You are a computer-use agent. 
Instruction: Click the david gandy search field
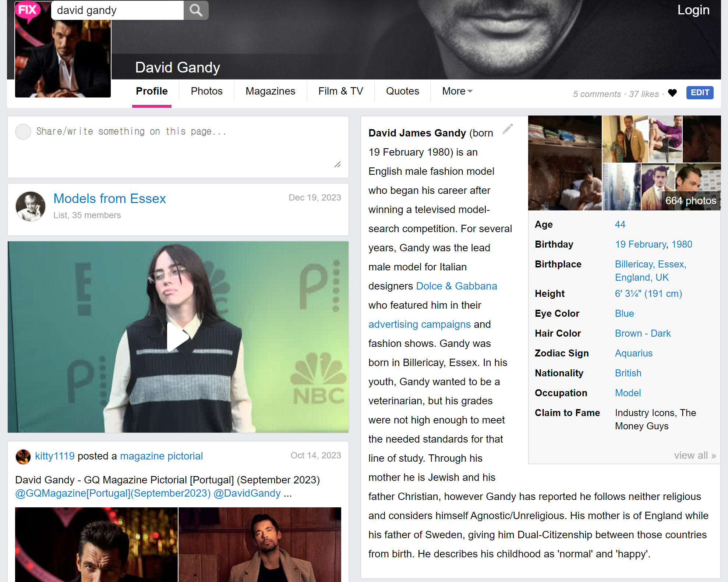[117, 10]
